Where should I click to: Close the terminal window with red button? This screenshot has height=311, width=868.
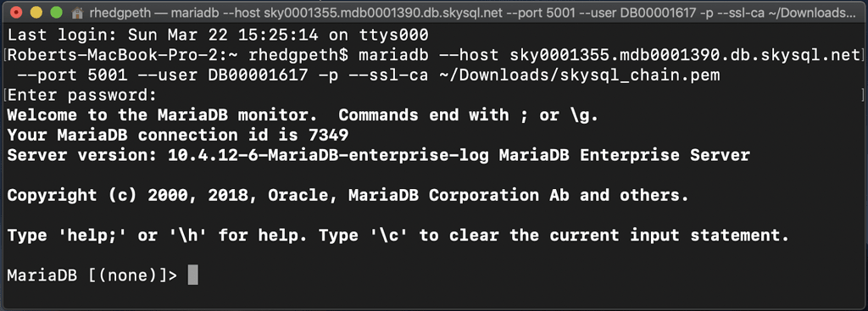coord(17,12)
